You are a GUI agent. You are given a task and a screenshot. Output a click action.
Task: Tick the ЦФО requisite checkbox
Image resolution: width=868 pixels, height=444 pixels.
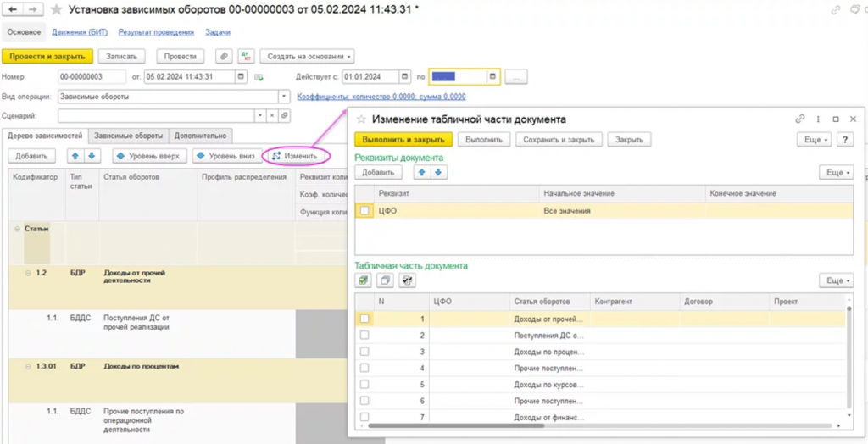point(364,211)
